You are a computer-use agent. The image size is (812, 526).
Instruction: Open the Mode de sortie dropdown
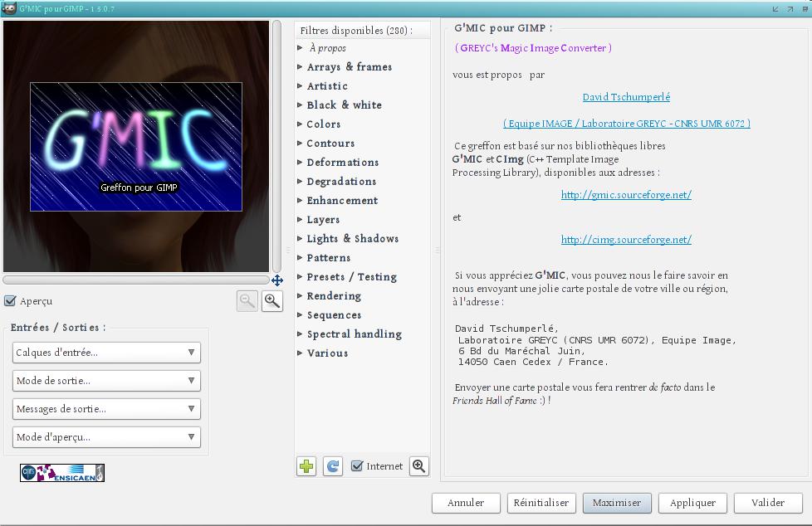click(x=106, y=381)
